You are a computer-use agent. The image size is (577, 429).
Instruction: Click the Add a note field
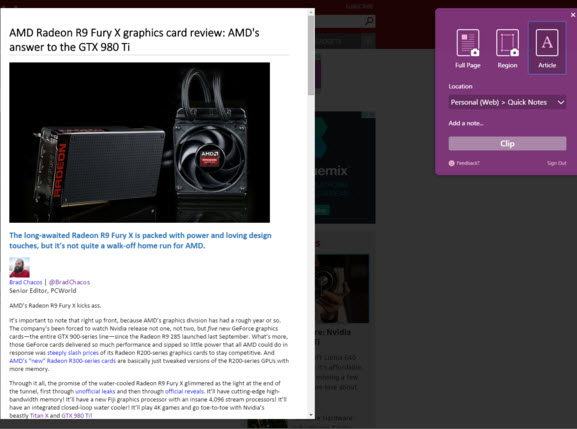(507, 123)
